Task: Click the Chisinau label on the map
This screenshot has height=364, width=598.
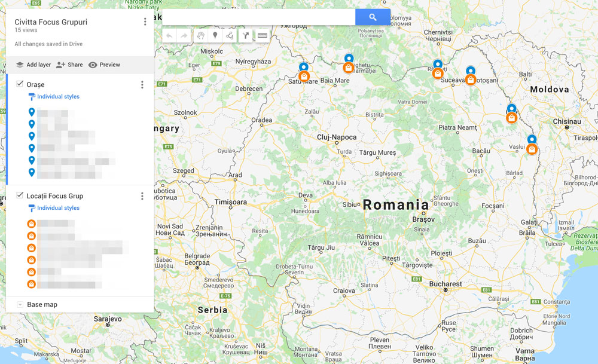Action: (567, 121)
